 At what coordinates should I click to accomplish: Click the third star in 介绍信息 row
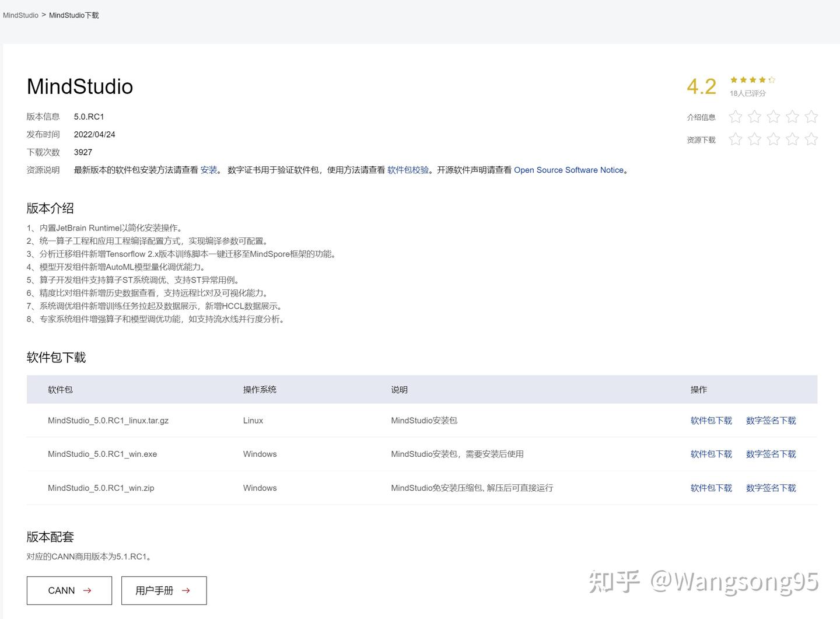click(x=773, y=117)
